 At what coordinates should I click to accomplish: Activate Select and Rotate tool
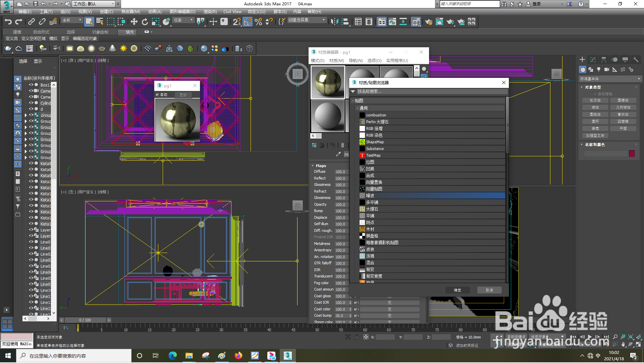point(145,22)
